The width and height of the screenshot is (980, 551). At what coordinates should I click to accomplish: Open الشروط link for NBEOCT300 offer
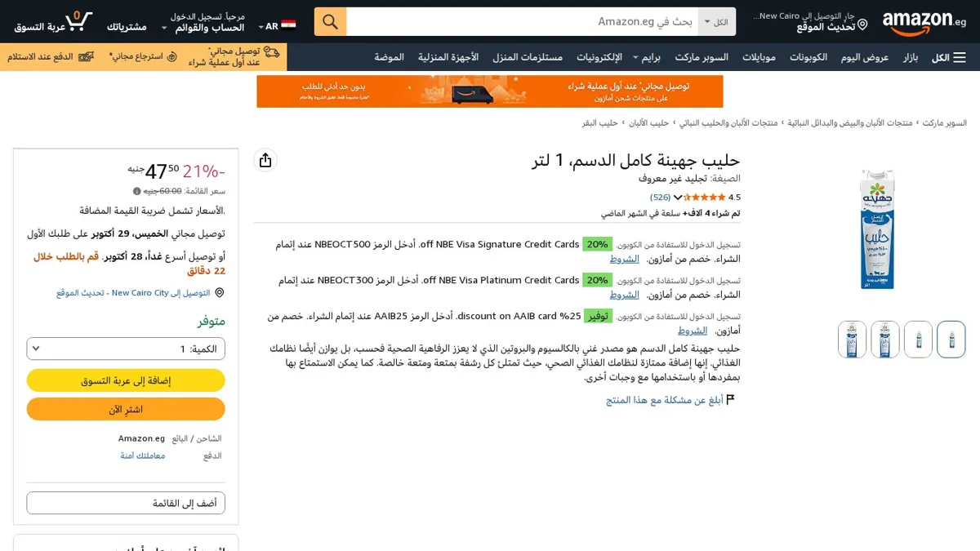[624, 295]
